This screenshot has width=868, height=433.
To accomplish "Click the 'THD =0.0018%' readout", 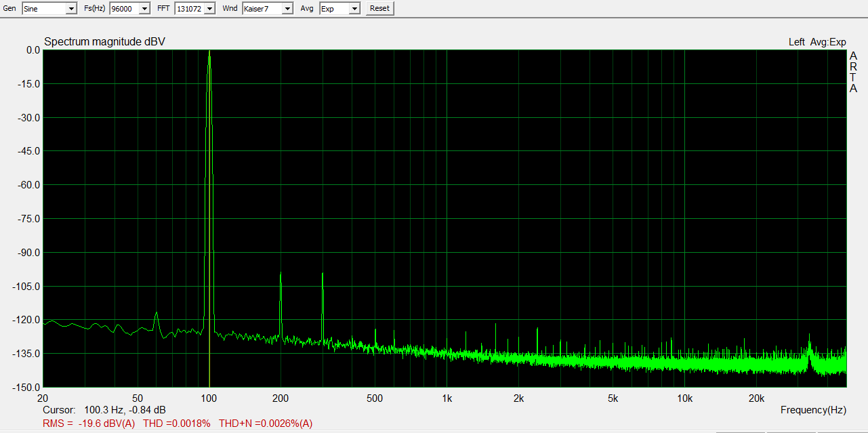I will pyautogui.click(x=176, y=424).
